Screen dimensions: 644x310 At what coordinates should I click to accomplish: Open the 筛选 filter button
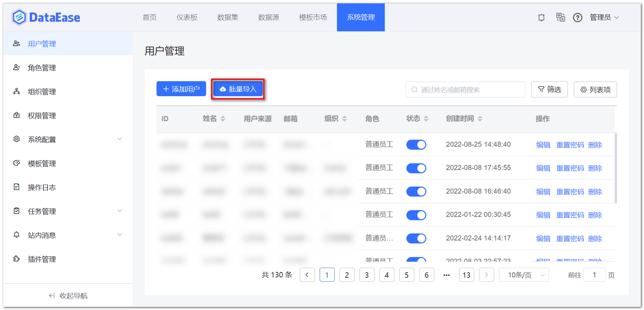pyautogui.click(x=550, y=89)
